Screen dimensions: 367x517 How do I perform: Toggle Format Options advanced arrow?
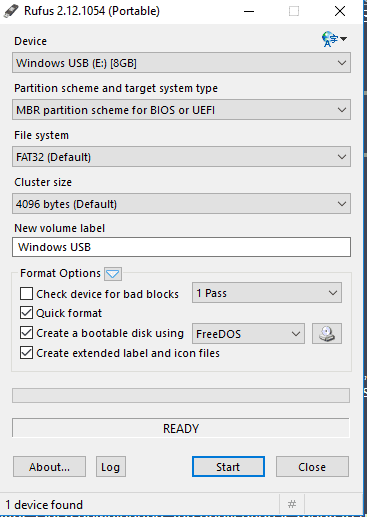pos(113,274)
